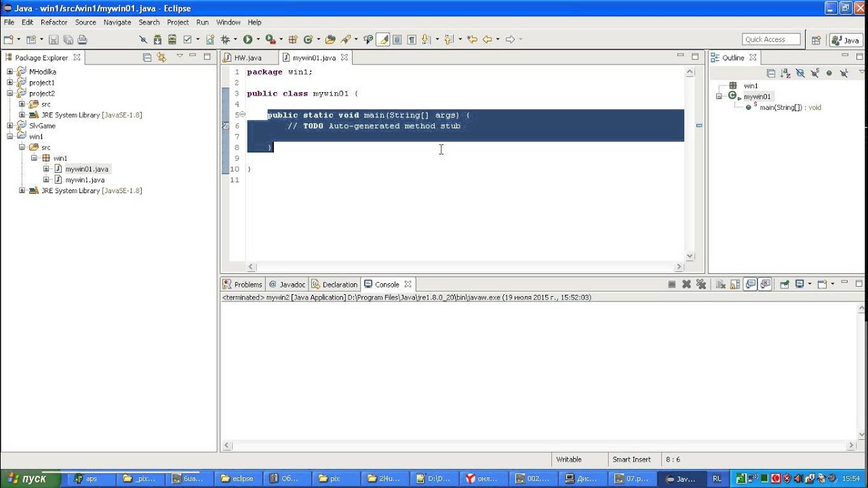Viewport: 868px width, 488px height.
Task: Toggle Hide Static Fields and Methods
Action: [814, 73]
